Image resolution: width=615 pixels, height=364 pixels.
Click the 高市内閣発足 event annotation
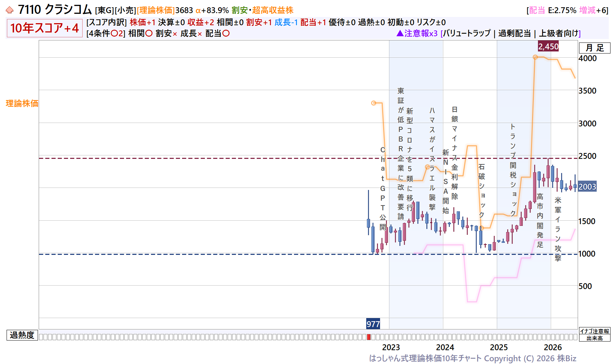point(540,221)
